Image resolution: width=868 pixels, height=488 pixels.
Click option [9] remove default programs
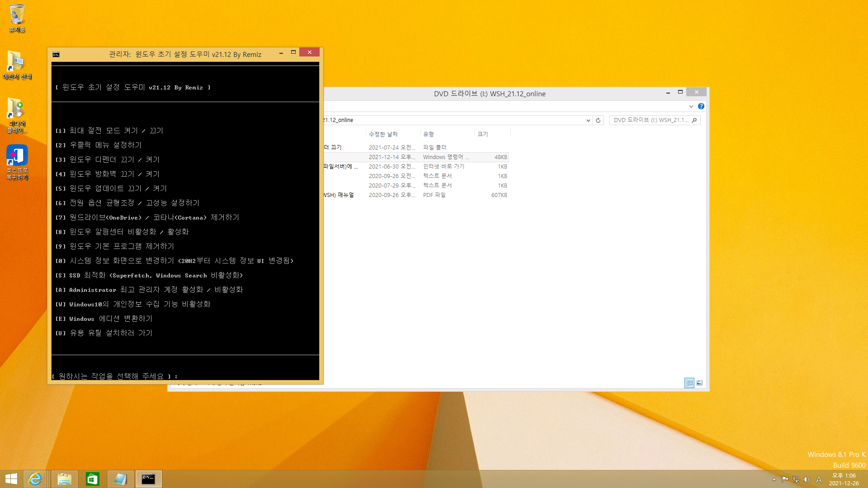point(114,246)
